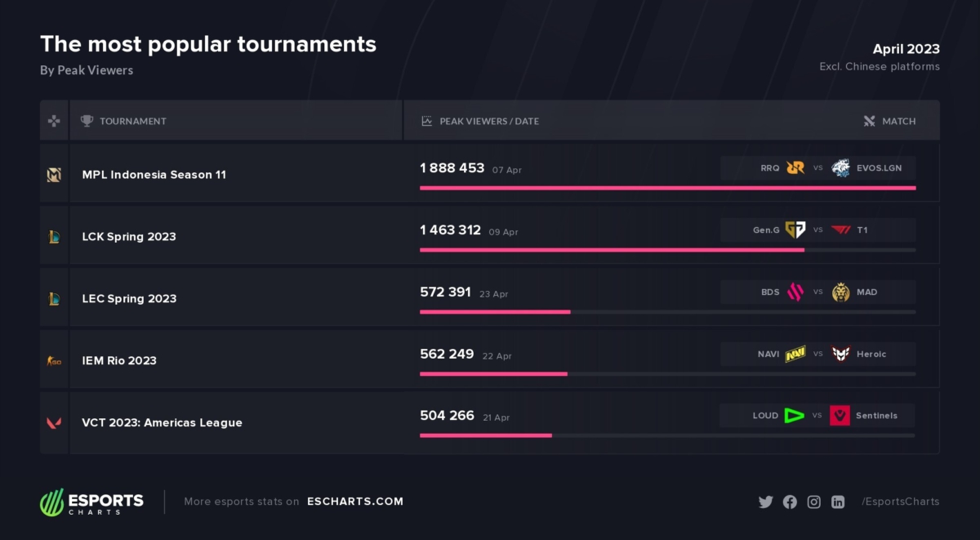Click the Esports Charts logo
980x540 pixels.
91,502
